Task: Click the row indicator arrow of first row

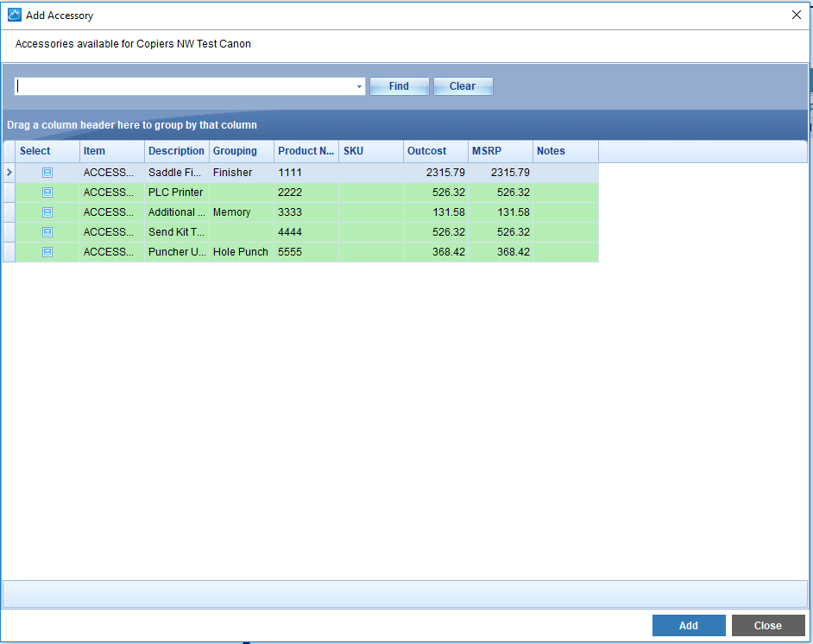Action: 9,173
